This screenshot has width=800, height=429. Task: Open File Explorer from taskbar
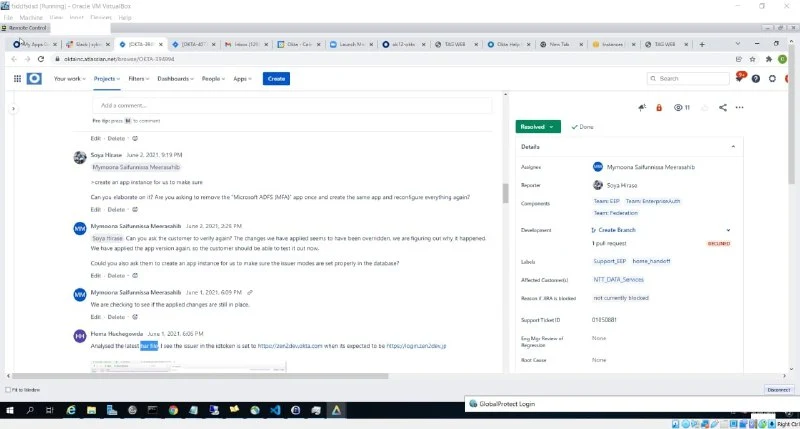[x=91, y=410]
